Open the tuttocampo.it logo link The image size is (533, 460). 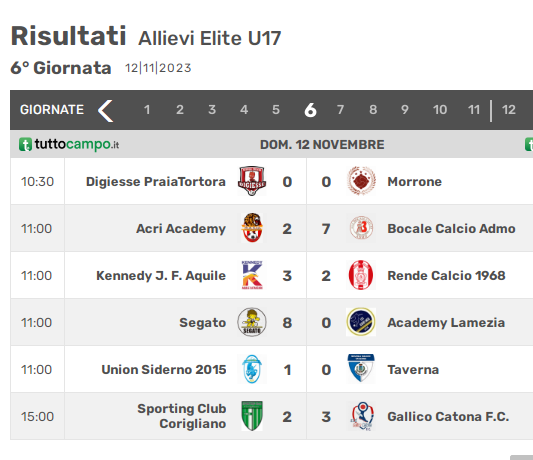click(69, 144)
